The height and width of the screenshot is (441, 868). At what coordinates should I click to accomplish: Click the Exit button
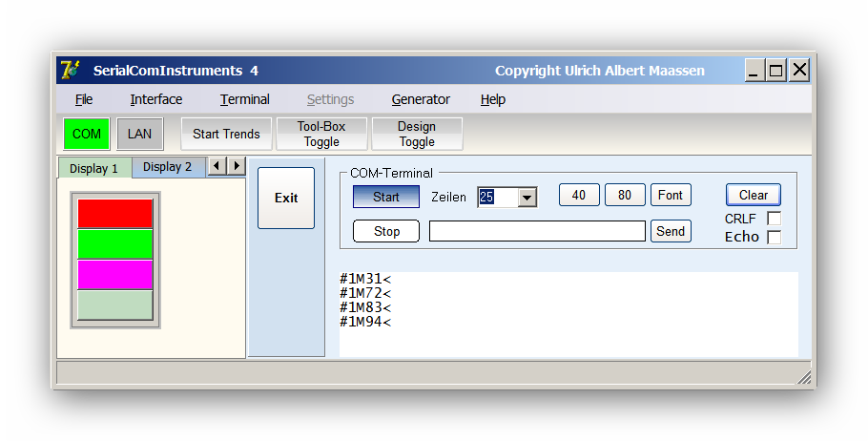286,198
